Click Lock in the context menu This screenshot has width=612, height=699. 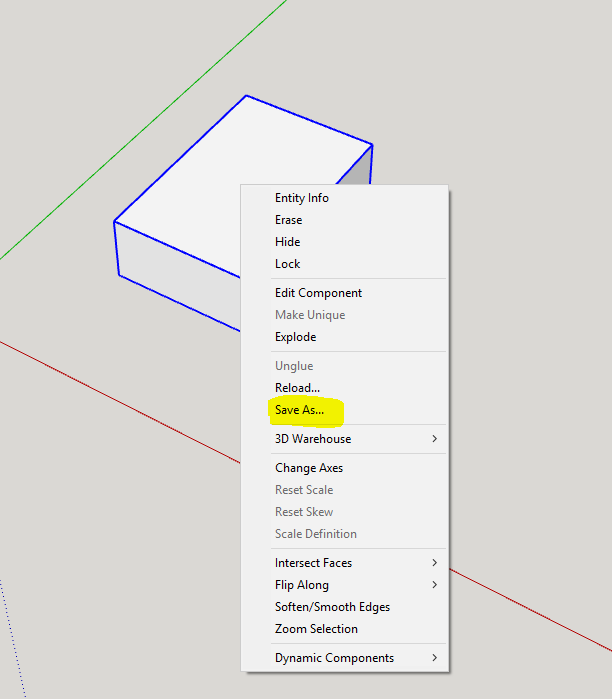(345, 264)
